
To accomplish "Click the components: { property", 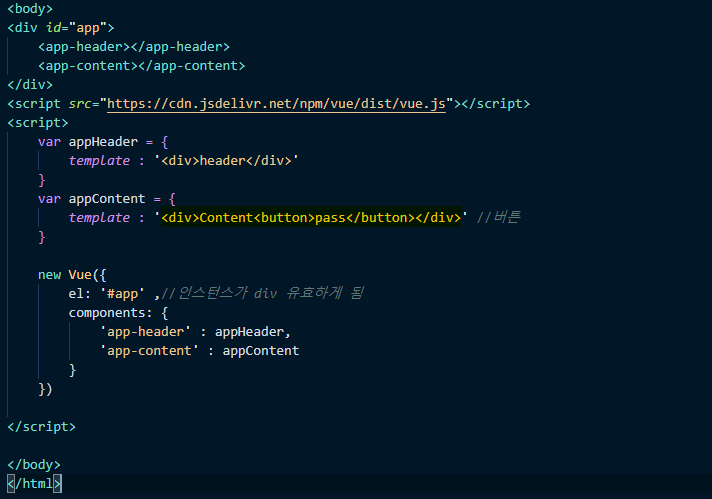I will [119, 313].
